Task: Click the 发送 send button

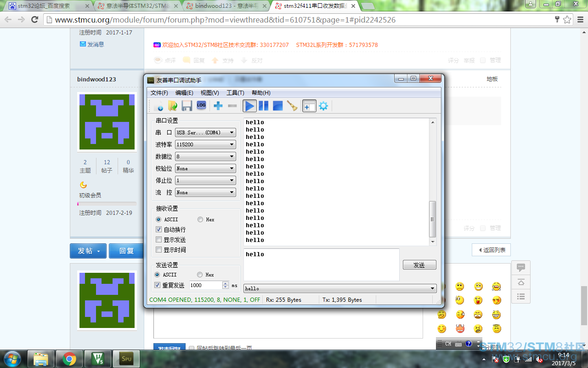Action: tap(419, 265)
